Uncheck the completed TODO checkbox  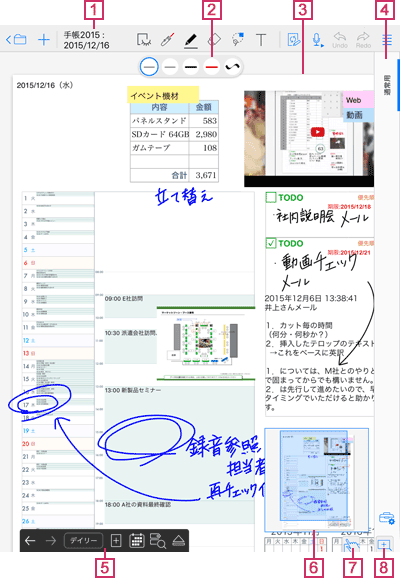271,243
